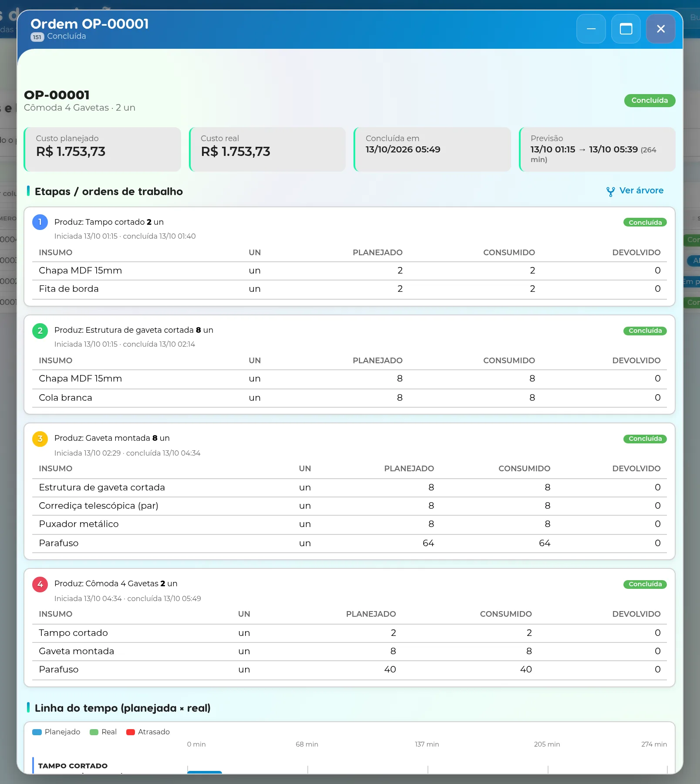Click the 137 min timeline axis label
This screenshot has width=700, height=784.
pos(427,744)
